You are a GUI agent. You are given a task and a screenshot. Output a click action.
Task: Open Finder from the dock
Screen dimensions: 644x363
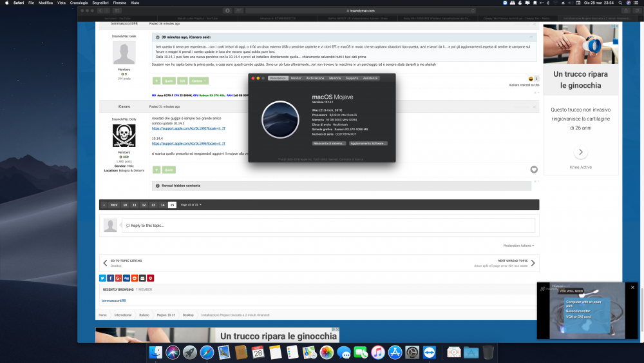pos(156,352)
